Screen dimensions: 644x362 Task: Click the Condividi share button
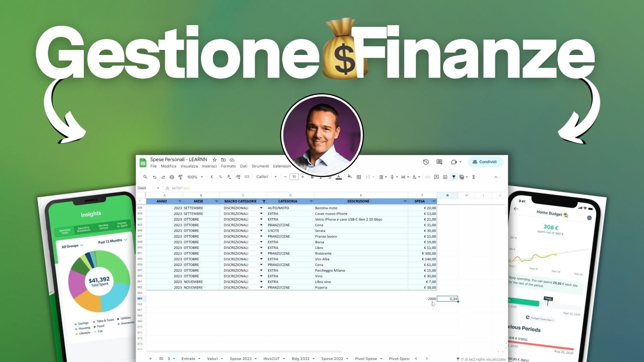485,162
